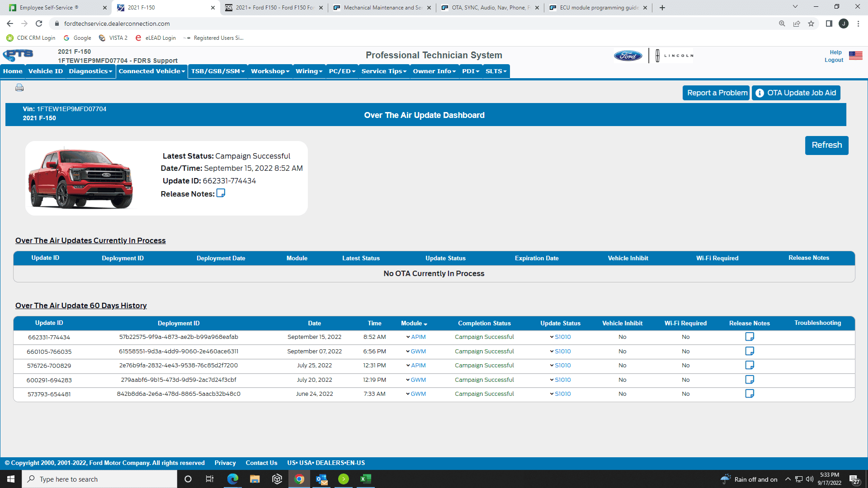
Task: Click the PTS logo
Action: (x=18, y=55)
